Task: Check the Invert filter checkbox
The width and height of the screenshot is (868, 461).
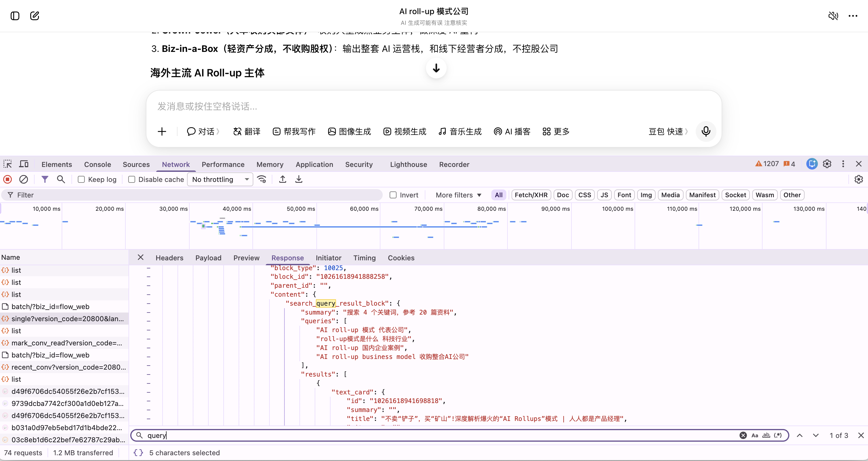Action: [393, 195]
